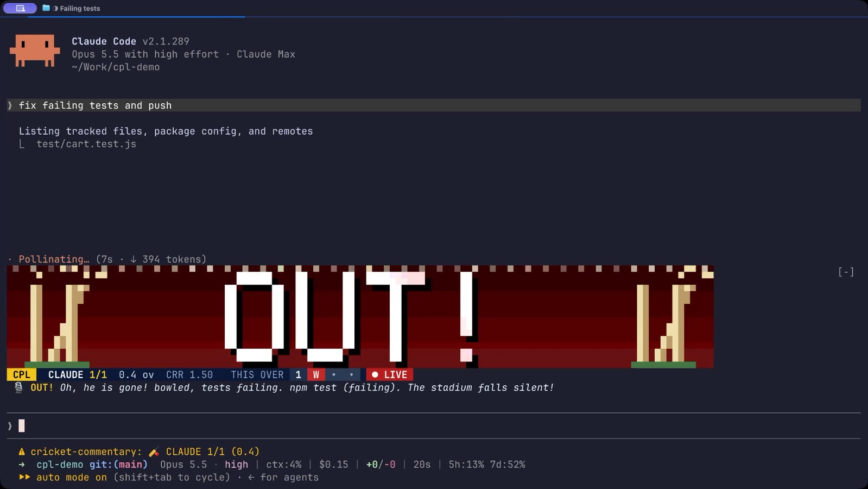
Task: Click the '+0/-0' diff counter
Action: 381,465
